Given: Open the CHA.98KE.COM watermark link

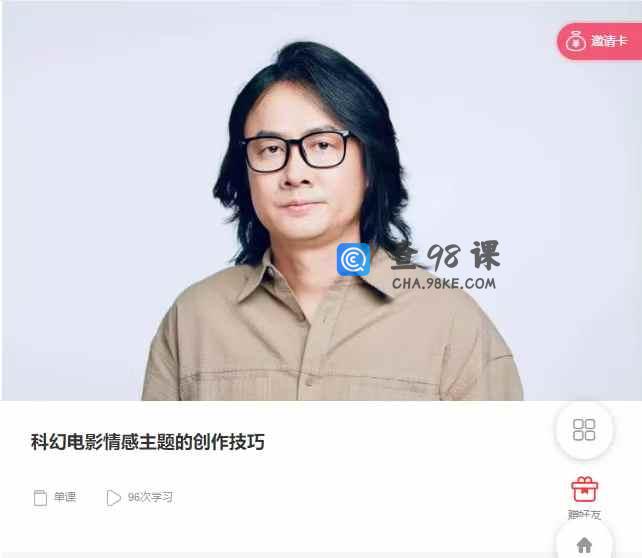Looking at the screenshot, I should 444,283.
